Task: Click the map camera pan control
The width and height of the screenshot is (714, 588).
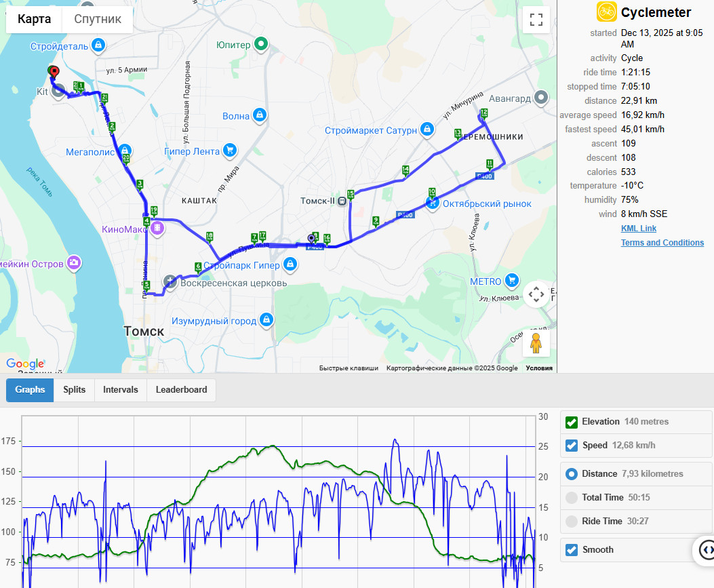Action: coord(536,294)
